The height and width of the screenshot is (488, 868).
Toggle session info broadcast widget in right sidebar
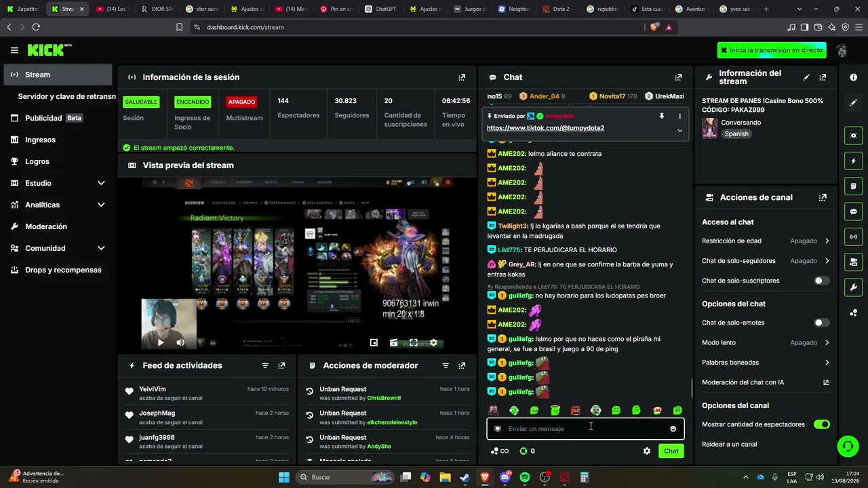coord(853,237)
